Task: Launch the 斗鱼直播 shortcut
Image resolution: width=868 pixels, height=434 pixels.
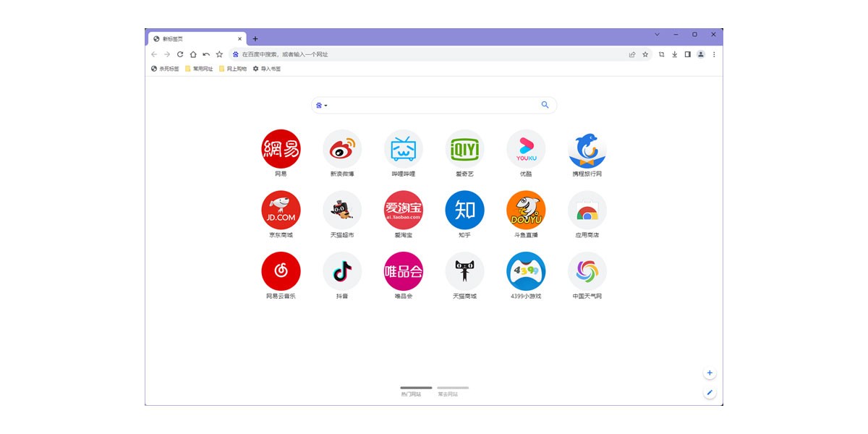Action: pos(526,210)
